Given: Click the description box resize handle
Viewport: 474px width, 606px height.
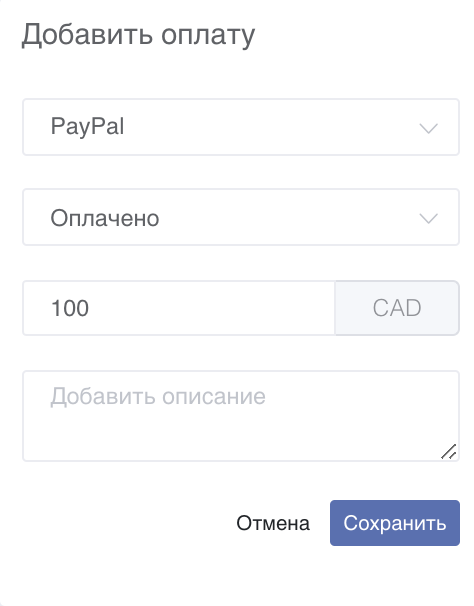Looking at the screenshot, I should tap(449, 451).
